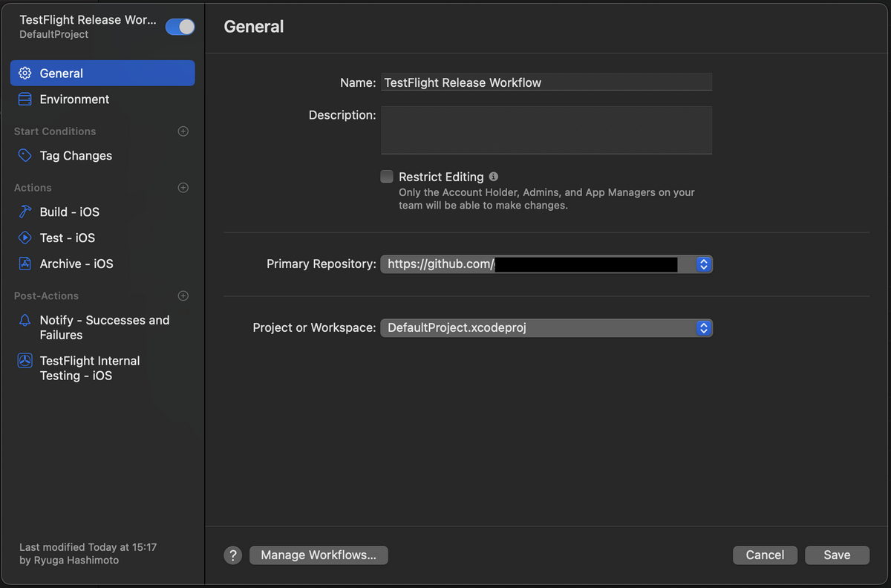Click the Archive - iOS icon
Viewport: 891px width, 588px height.
tap(25, 264)
